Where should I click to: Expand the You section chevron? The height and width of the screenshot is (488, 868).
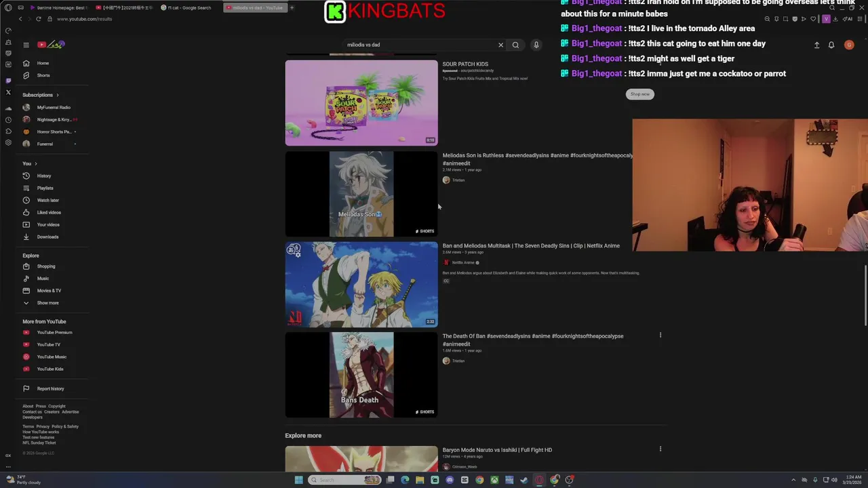tap(35, 163)
